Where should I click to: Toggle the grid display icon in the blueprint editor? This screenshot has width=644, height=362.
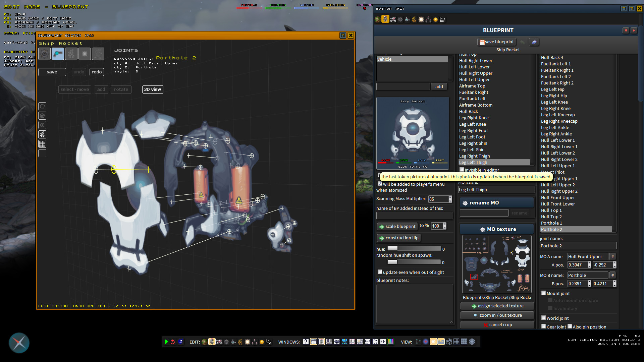coord(42,144)
